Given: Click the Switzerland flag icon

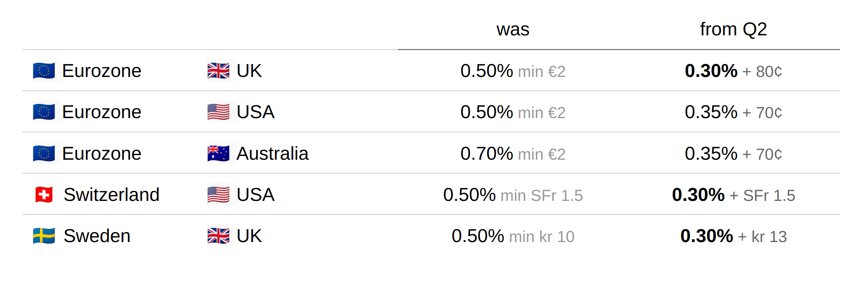Looking at the screenshot, I should [x=44, y=195].
